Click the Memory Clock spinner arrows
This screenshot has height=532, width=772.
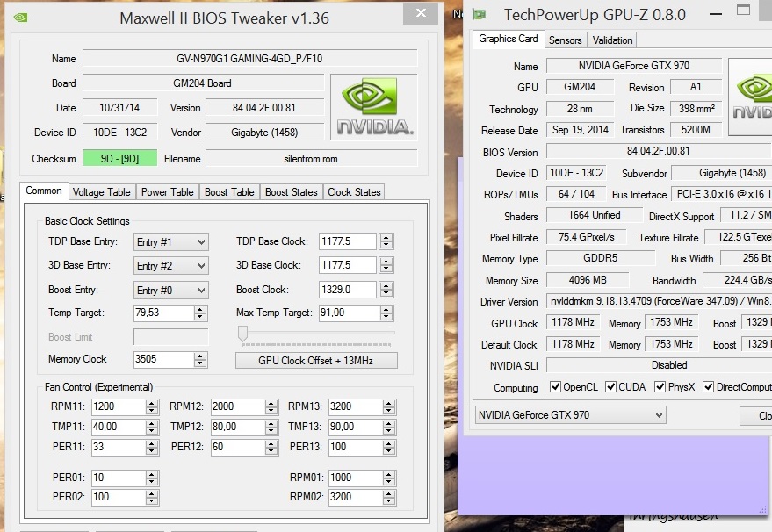[200, 360]
